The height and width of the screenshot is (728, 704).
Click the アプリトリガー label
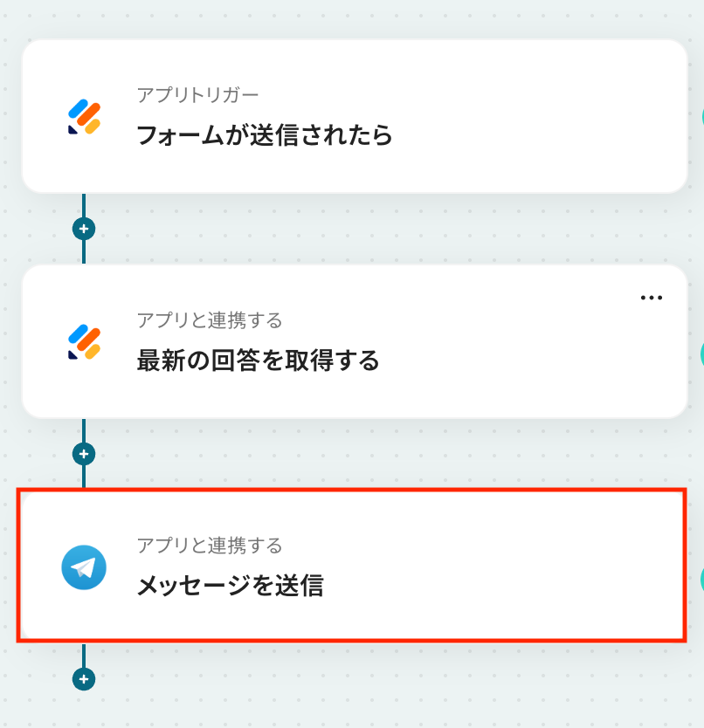[x=197, y=95]
